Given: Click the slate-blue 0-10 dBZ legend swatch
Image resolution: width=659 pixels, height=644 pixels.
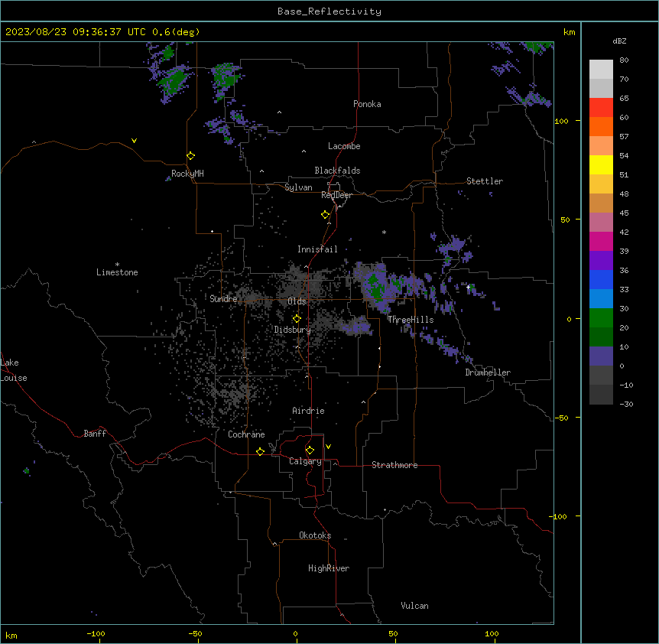Looking at the screenshot, I should click(x=601, y=356).
